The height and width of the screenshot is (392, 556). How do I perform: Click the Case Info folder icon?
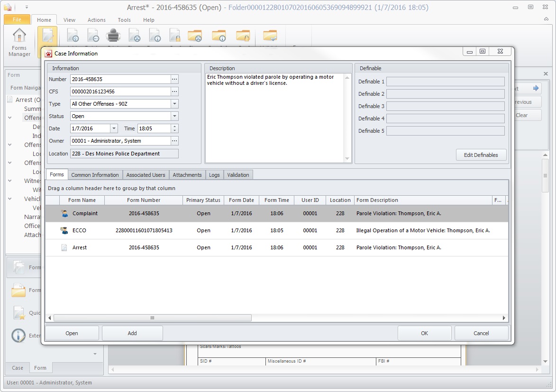pyautogui.click(x=219, y=36)
